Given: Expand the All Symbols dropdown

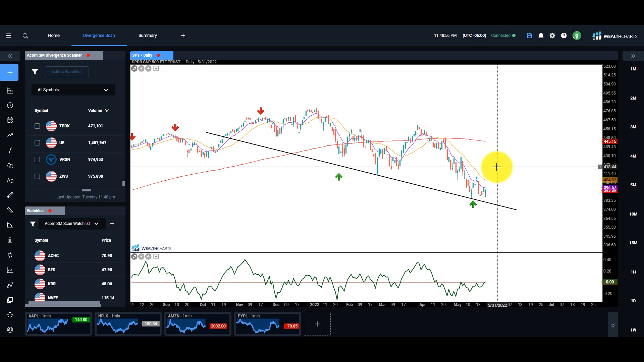Looking at the screenshot, I should pyautogui.click(x=73, y=90).
